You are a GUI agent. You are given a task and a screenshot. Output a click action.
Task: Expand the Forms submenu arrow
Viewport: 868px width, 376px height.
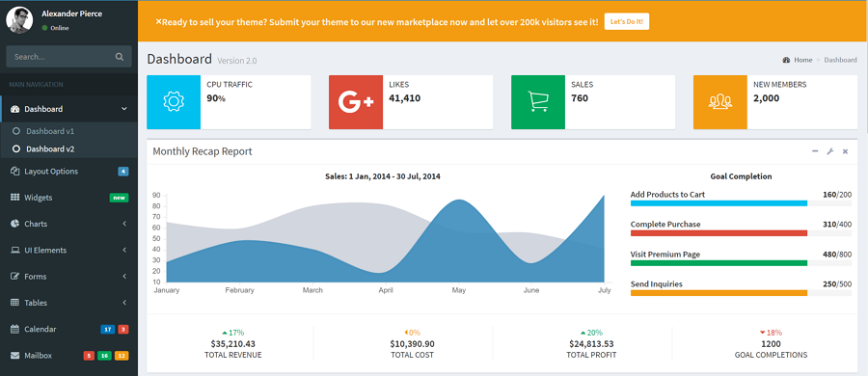click(x=124, y=277)
